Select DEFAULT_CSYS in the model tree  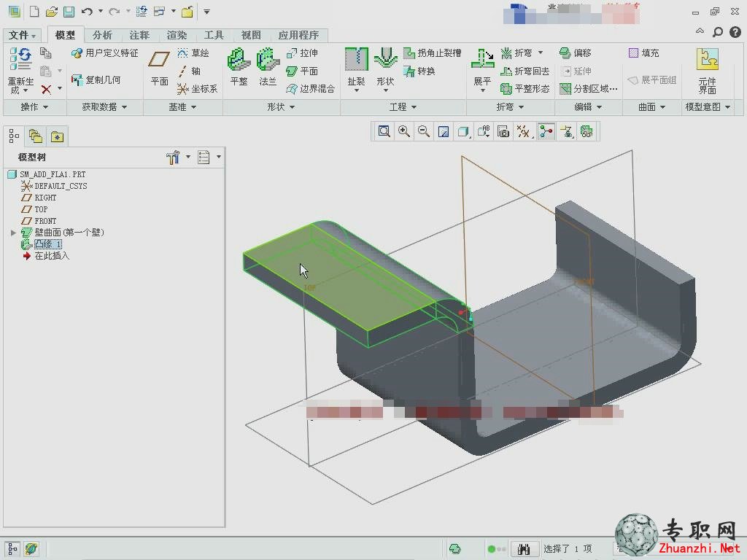61,186
